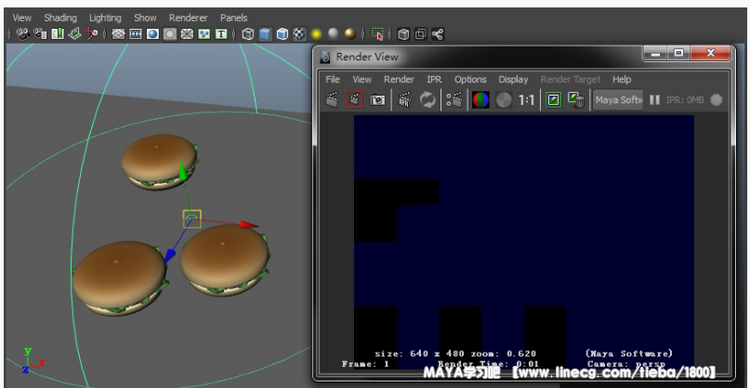The height and width of the screenshot is (388, 750).
Task: Toggle Smooth shade all blue cube icon
Action: (x=265, y=34)
